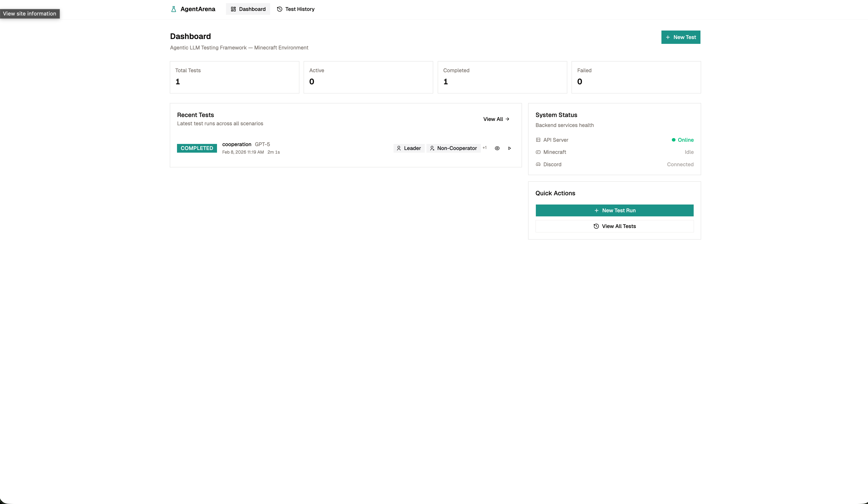The height and width of the screenshot is (504, 868).
Task: Select the Leader role badge
Action: 409,148
